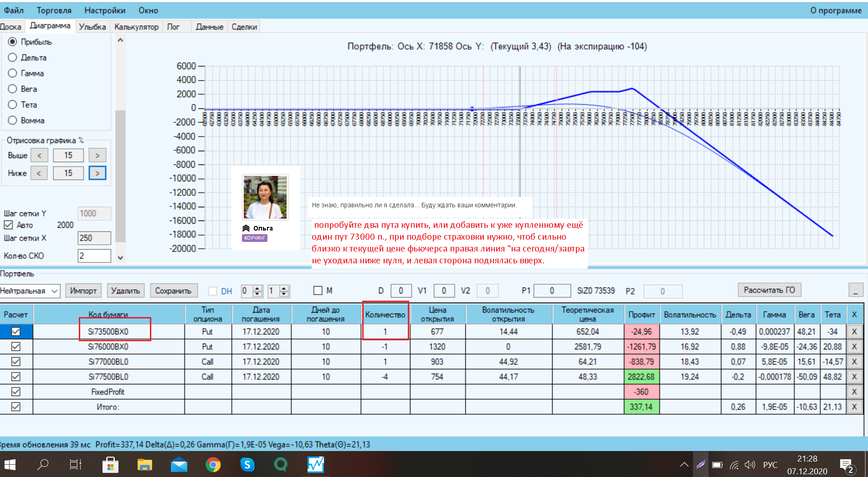Open Windows Start menu
868x477 pixels.
10,465
